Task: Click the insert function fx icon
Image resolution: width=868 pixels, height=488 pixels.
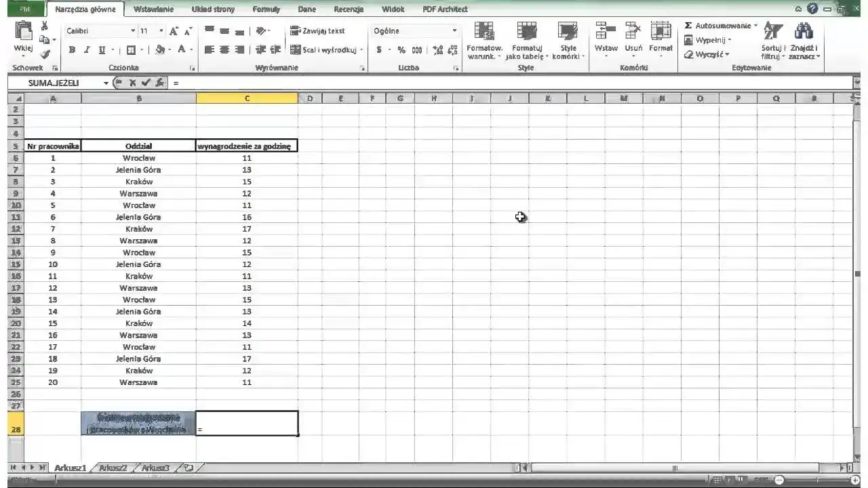Action: [x=159, y=83]
